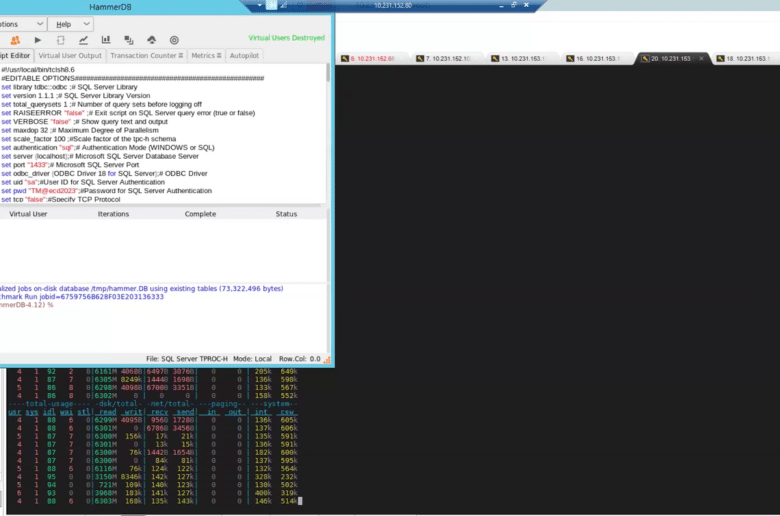Switch to the Script Editor tab
The height and width of the screenshot is (516, 780).
click(x=16, y=55)
